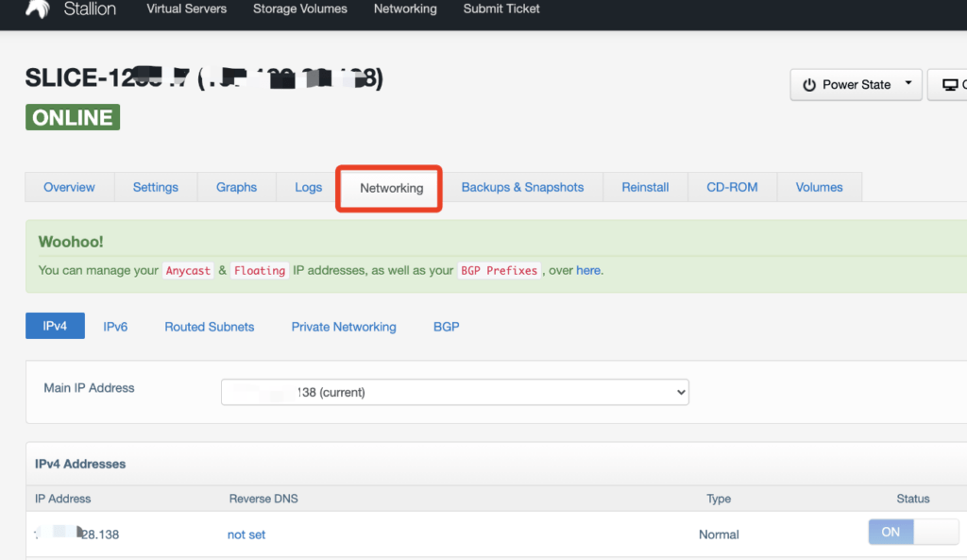The height and width of the screenshot is (560, 967).
Task: Click the power icon in Power State button
Action: (x=808, y=85)
